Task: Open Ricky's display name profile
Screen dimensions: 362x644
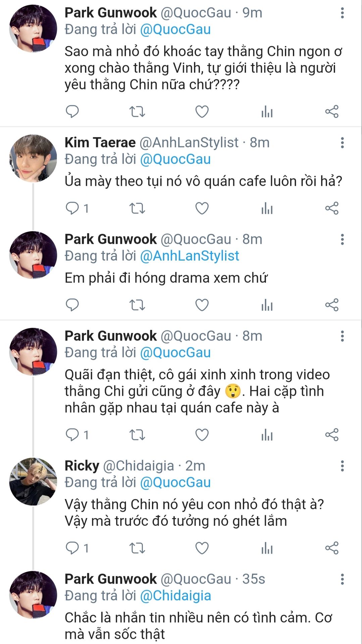Action: point(82,466)
